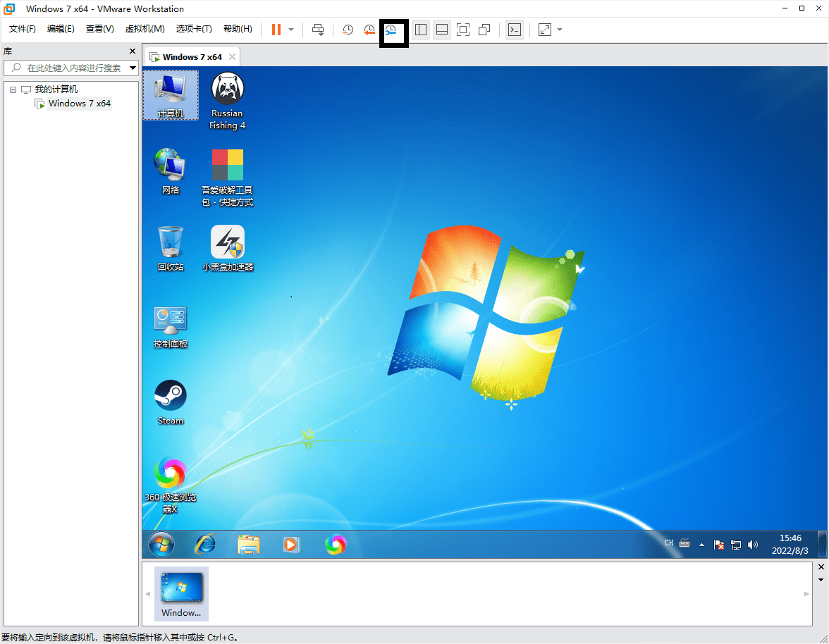Screen dimensions: 829x644
Task: Click the Show desktop strip in guest taskbar
Action: [822, 544]
